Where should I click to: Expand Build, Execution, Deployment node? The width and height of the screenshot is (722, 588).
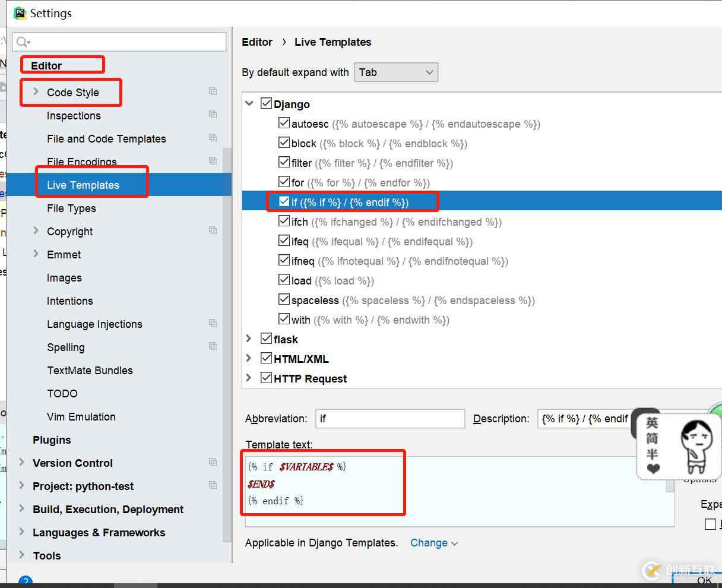[22, 508]
